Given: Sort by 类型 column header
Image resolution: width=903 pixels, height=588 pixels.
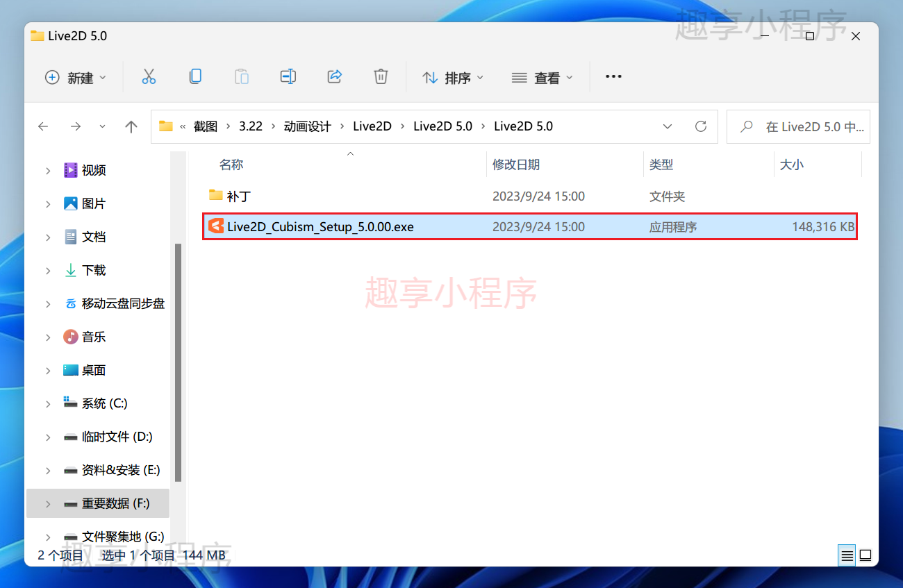Looking at the screenshot, I should click(661, 165).
